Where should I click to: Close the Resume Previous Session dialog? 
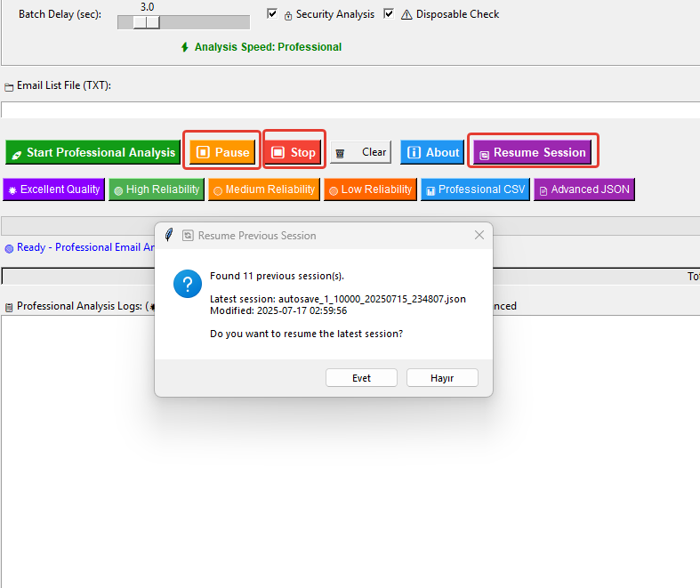(479, 236)
